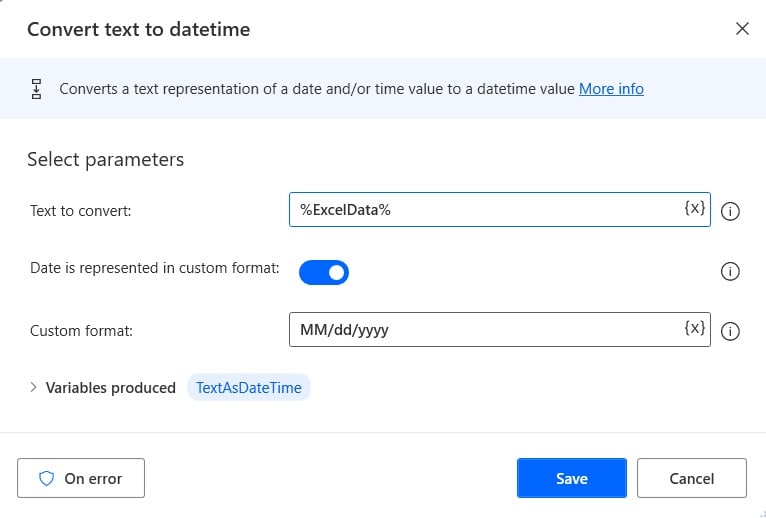Click the Convert text to datetime title
766x518 pixels.
139,29
